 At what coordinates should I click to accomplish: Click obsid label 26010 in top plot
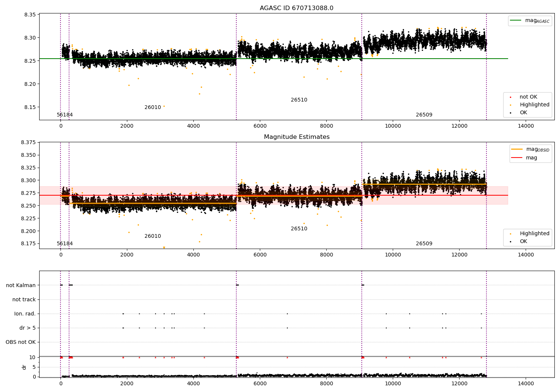click(x=153, y=108)
